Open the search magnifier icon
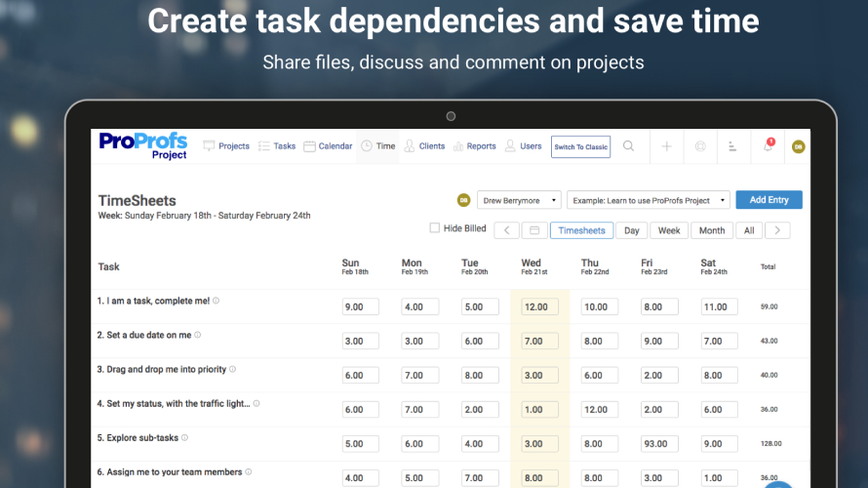 tap(628, 146)
